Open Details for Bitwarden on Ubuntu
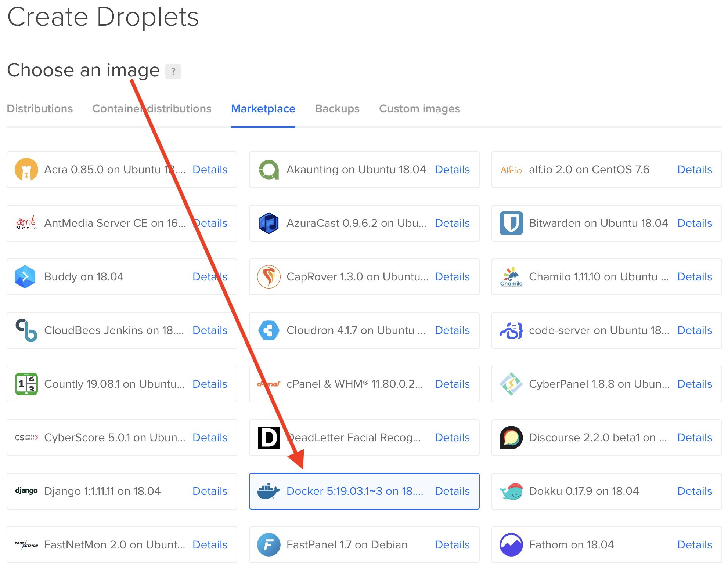This screenshot has width=728, height=569. tap(695, 223)
